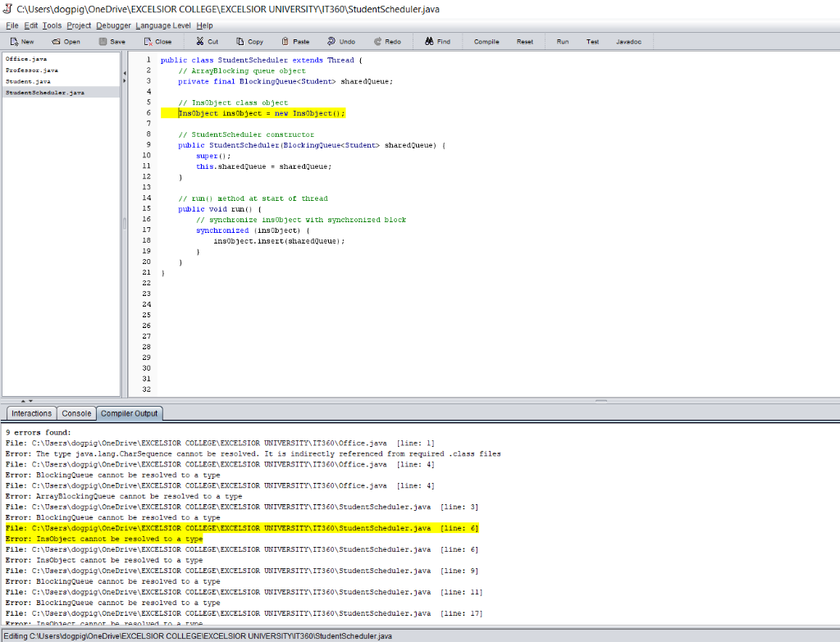Reset the interactions pane from the toolbar
This screenshot has width=840, height=642.
(x=525, y=41)
